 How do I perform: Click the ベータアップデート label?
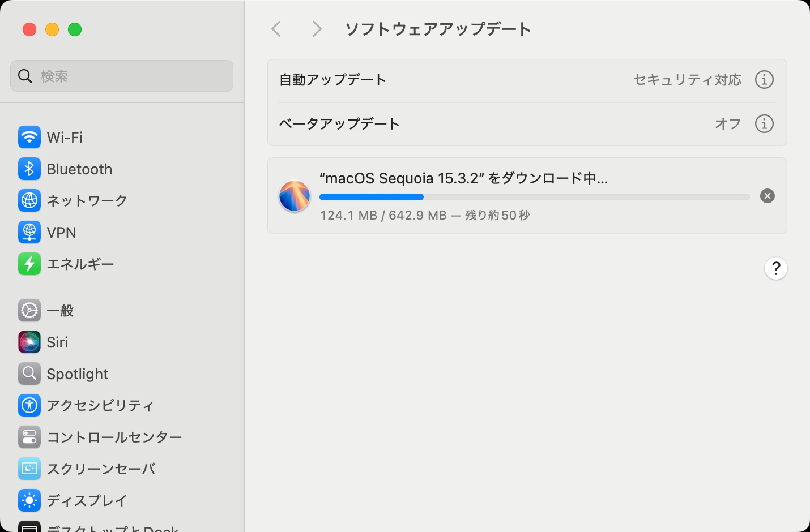[x=339, y=123]
